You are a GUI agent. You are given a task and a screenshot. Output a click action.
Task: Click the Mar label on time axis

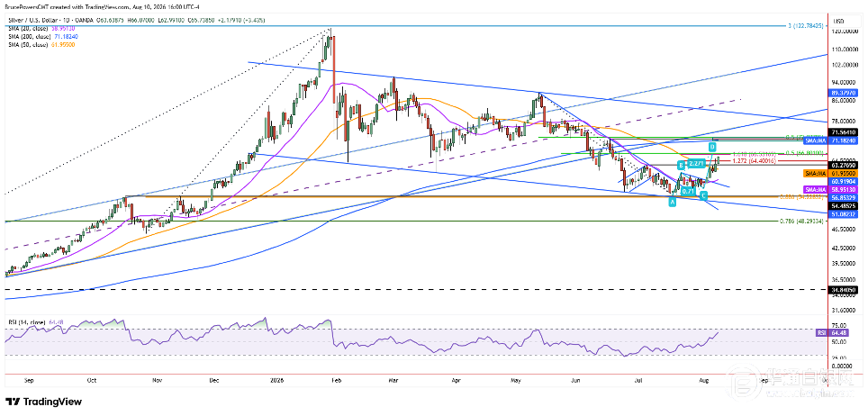point(393,381)
